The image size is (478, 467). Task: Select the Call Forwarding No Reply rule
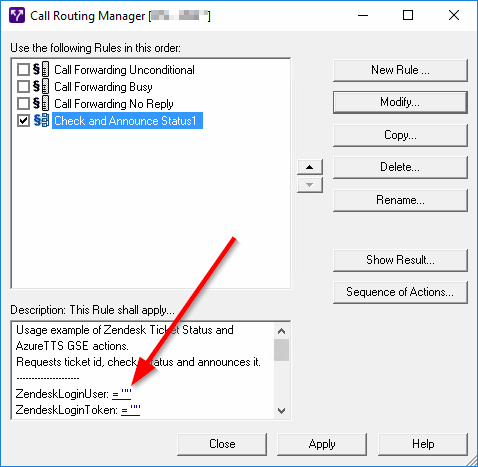114,104
